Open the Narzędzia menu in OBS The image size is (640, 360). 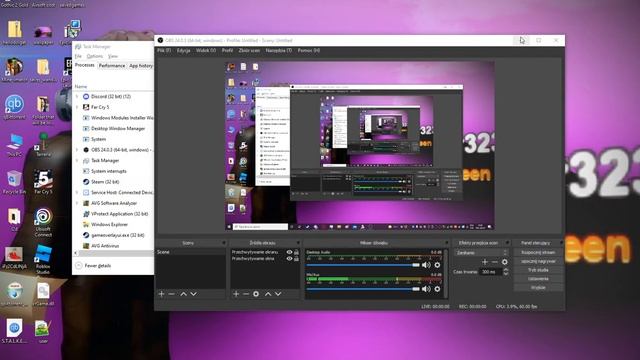tap(279, 51)
